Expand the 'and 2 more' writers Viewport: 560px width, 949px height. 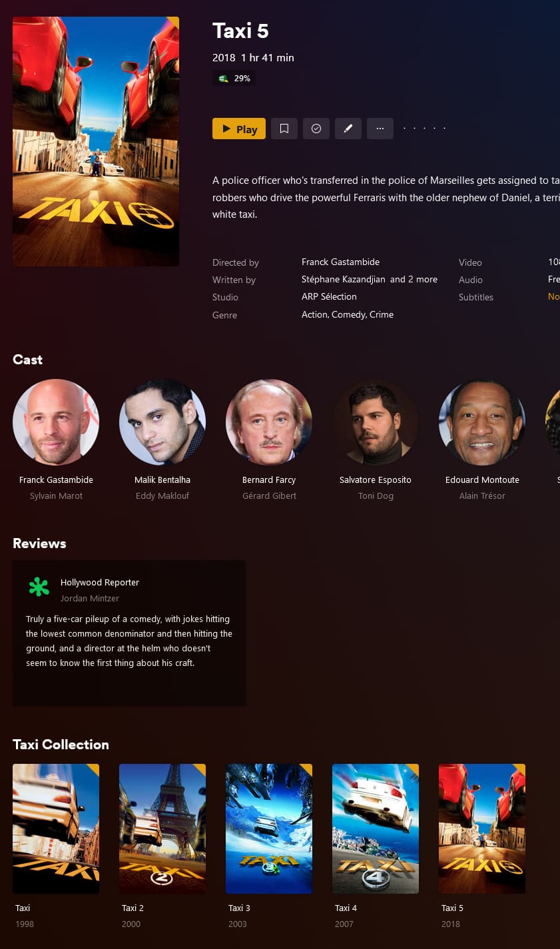click(414, 279)
